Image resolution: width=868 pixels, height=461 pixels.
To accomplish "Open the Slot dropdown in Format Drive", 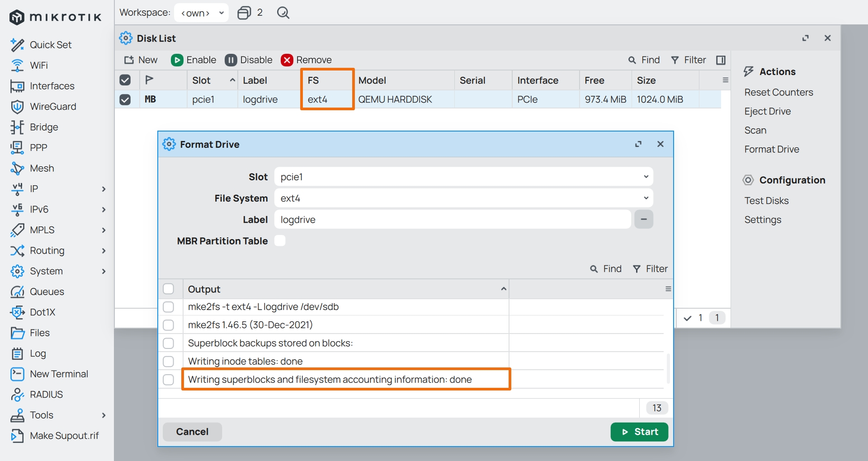I will coord(464,177).
